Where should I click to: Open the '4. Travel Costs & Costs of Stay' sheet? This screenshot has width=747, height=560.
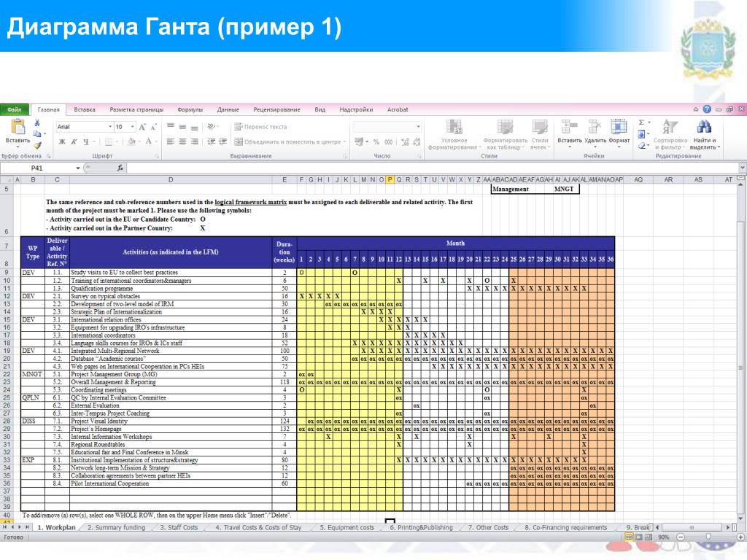pos(258,528)
